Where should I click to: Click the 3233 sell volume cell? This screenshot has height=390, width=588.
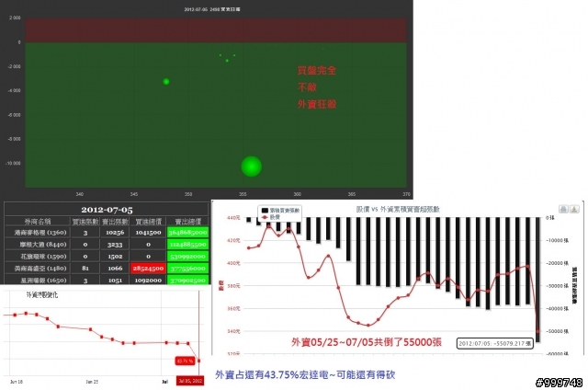point(115,245)
